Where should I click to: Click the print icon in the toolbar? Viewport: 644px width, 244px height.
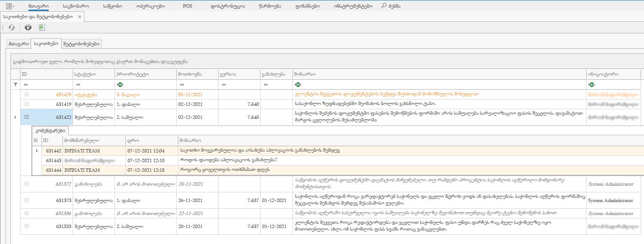tap(28, 27)
